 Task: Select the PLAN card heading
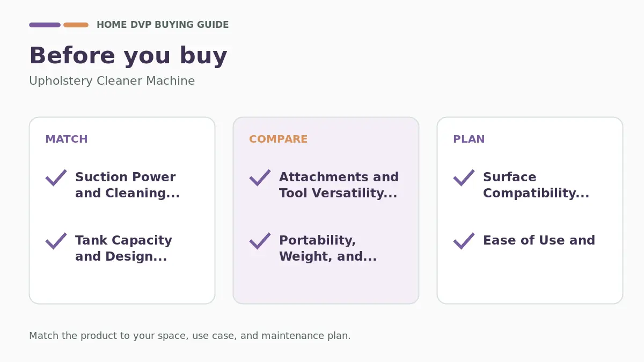coord(469,139)
